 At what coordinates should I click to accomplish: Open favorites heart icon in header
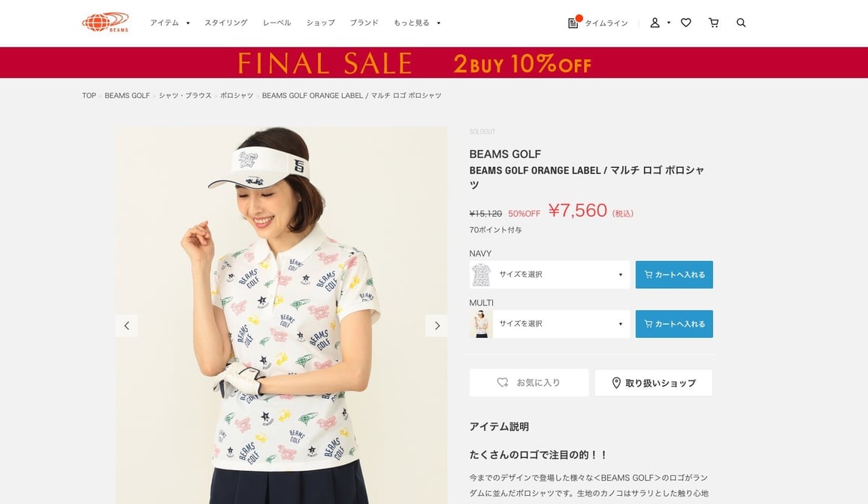coord(686,23)
